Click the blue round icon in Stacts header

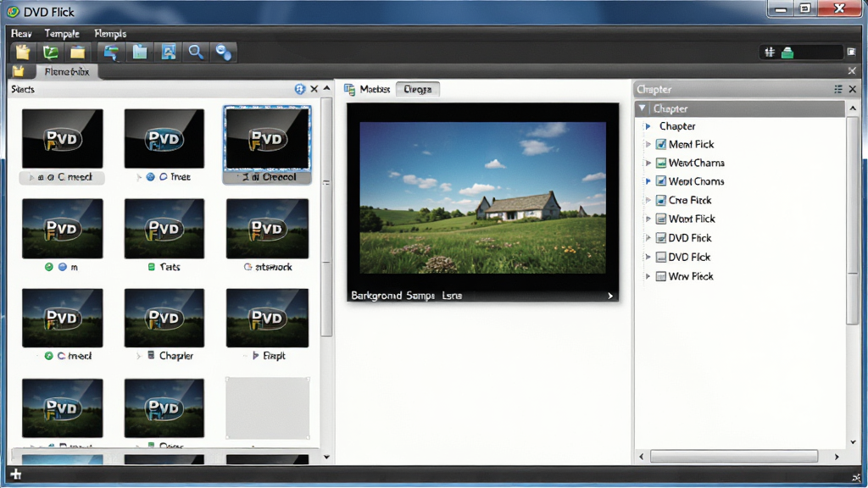tap(300, 88)
